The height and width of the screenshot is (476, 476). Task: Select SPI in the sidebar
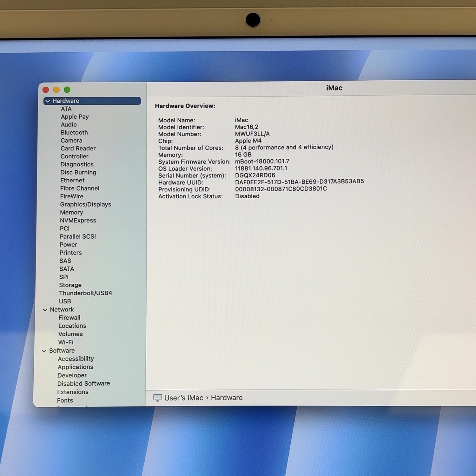click(x=64, y=277)
